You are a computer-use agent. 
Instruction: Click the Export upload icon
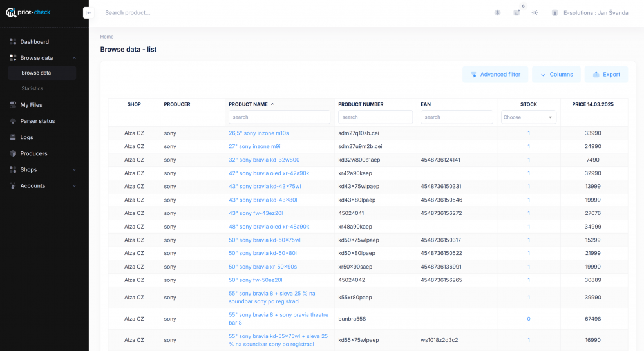(x=596, y=74)
